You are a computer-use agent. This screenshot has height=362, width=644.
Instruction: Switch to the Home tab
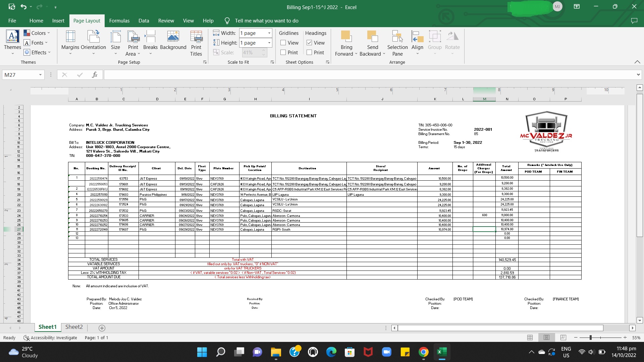pos(36,20)
